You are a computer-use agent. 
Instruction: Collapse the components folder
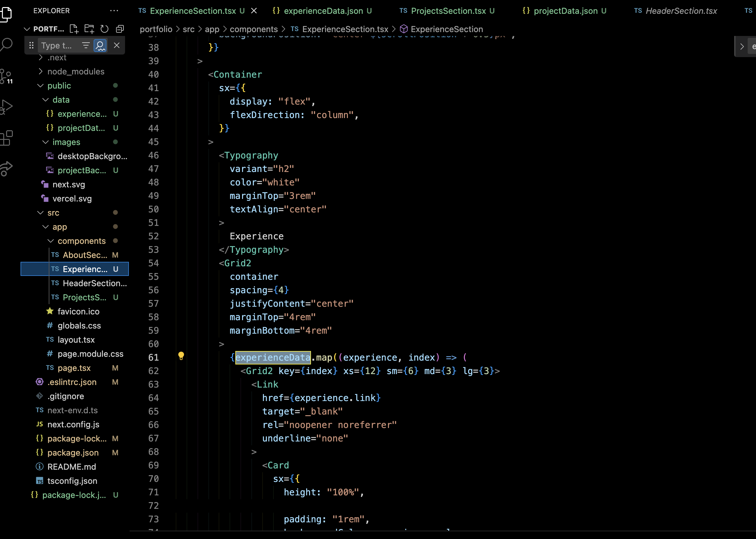(x=51, y=241)
